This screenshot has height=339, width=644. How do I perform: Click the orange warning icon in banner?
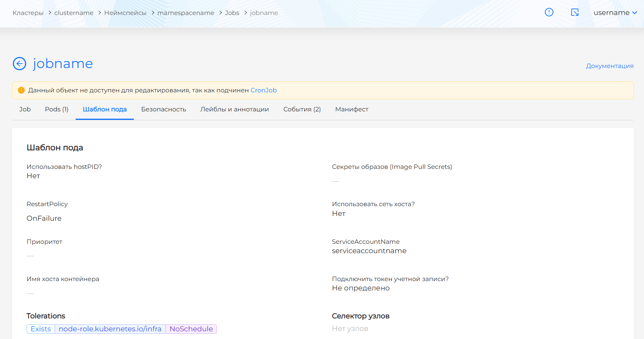[21, 90]
